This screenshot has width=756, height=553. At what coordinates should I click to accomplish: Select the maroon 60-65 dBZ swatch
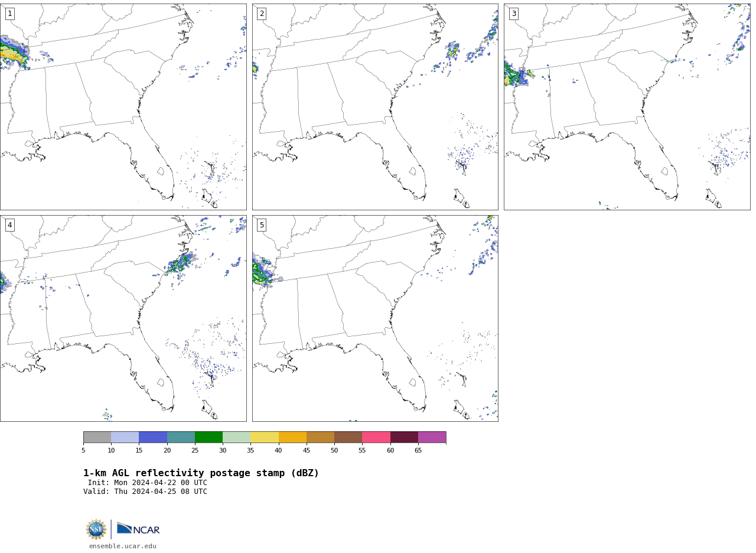click(x=404, y=437)
